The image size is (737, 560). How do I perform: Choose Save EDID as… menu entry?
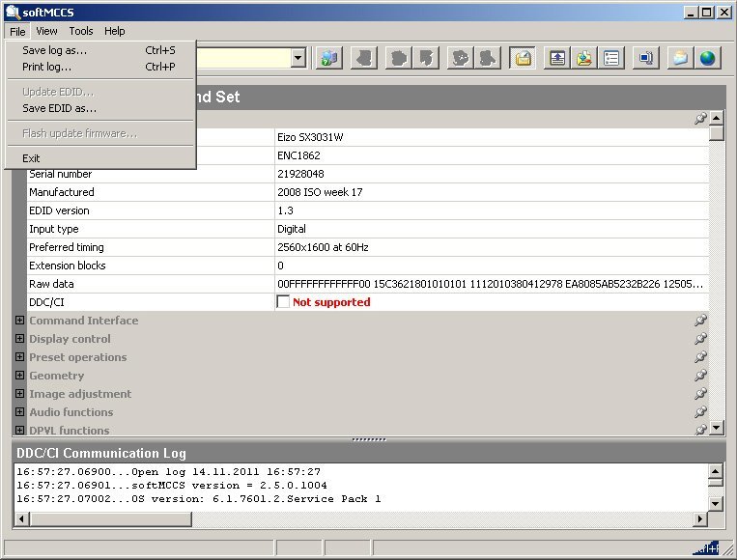pyautogui.click(x=100, y=108)
